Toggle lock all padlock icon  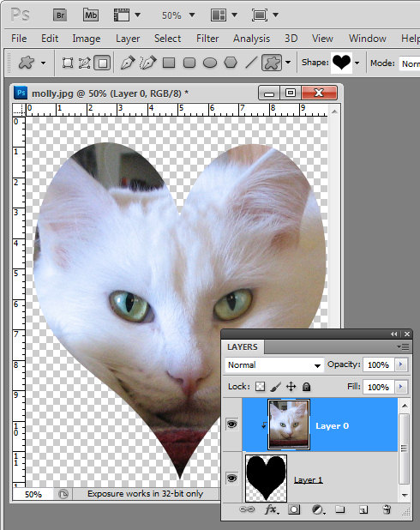click(307, 386)
